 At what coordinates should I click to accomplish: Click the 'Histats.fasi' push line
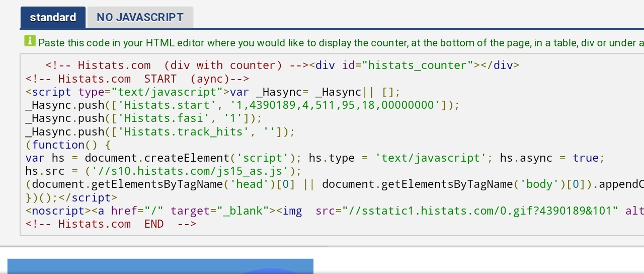point(144,118)
